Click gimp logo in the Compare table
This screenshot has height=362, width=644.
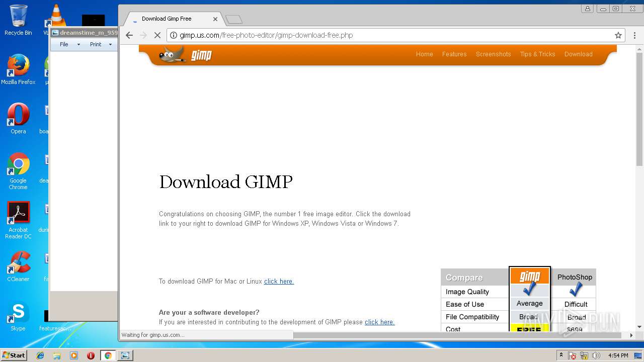529,277
